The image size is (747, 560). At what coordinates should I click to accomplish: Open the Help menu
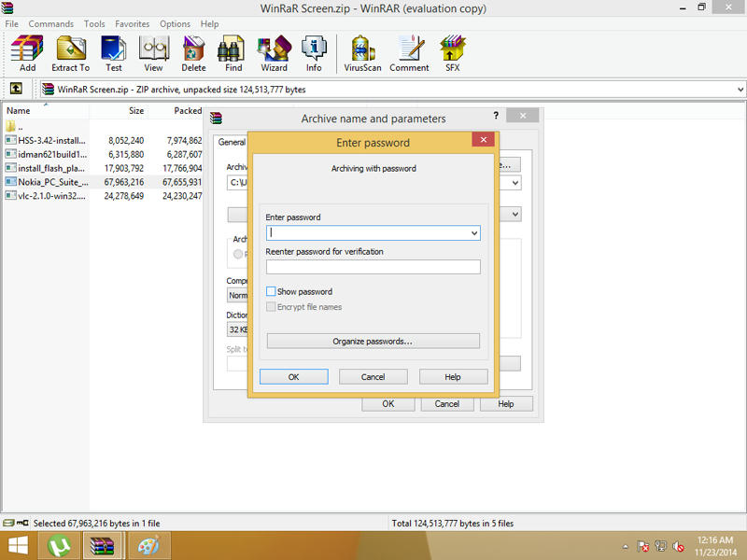pyautogui.click(x=209, y=24)
